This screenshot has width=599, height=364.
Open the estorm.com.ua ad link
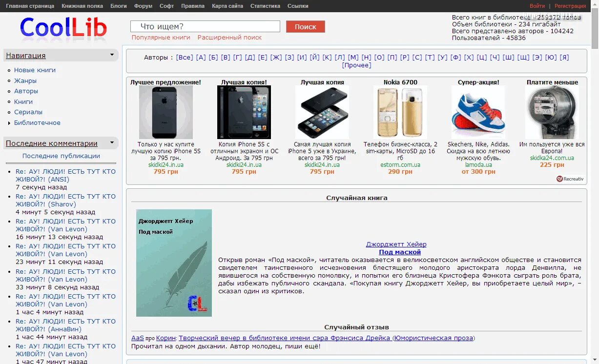click(x=400, y=165)
